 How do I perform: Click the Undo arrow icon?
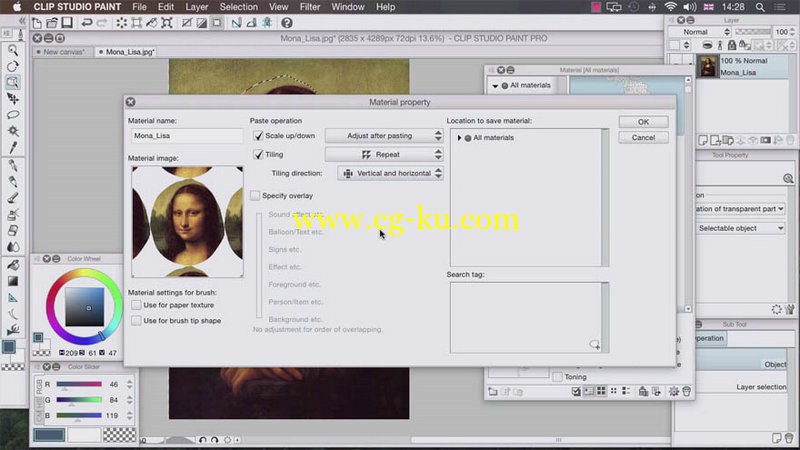(87, 23)
